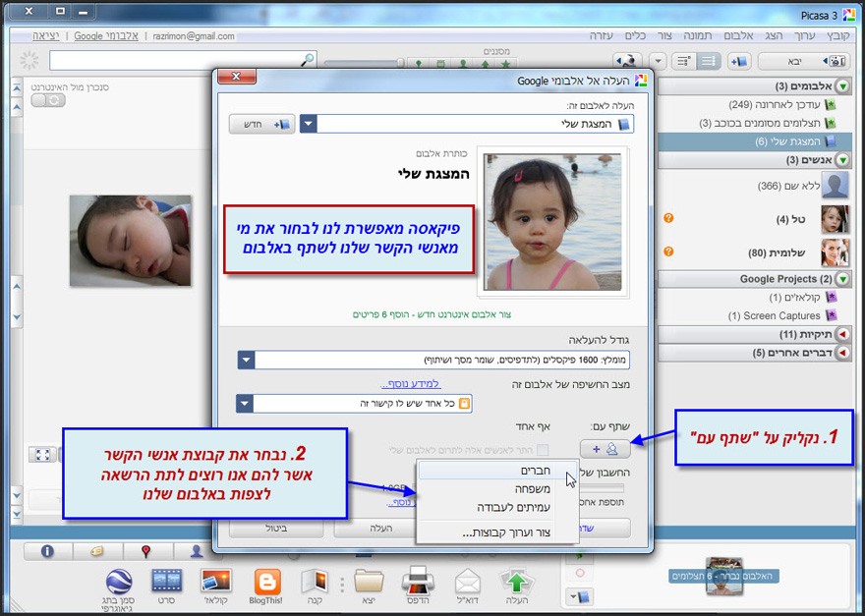Click the Share with add-person button

pos(605,449)
